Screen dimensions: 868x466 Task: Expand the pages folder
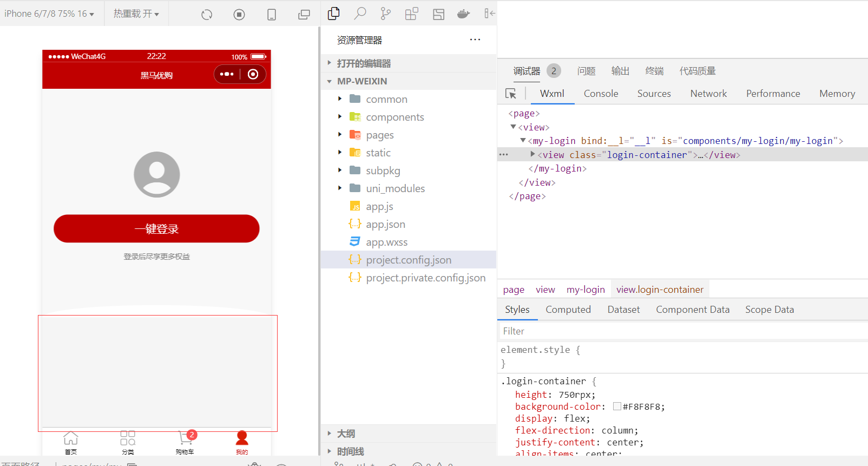point(340,135)
